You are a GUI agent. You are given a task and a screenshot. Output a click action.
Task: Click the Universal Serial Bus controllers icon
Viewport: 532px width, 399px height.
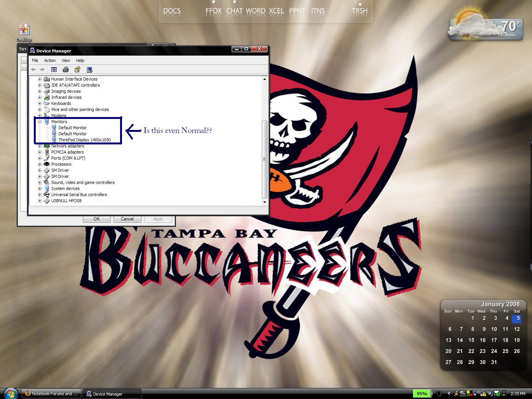pos(47,195)
